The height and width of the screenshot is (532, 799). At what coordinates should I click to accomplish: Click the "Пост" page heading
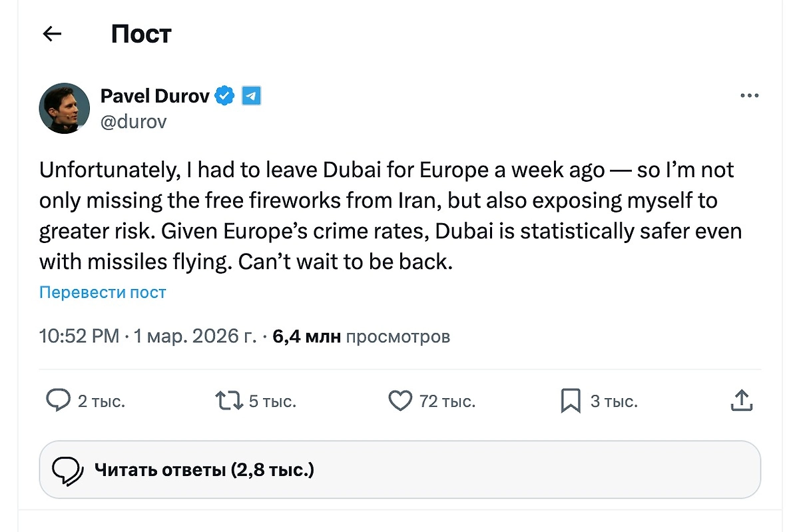click(141, 34)
